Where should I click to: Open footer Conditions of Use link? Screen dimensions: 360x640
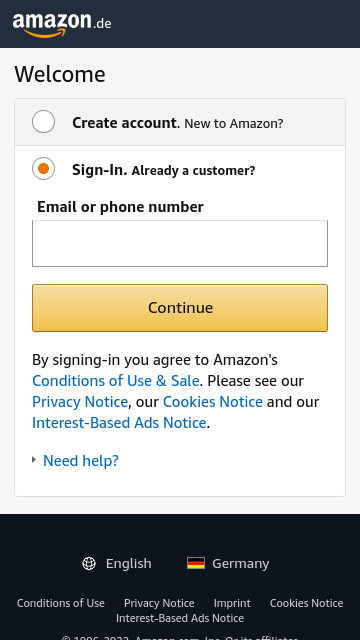click(60, 603)
